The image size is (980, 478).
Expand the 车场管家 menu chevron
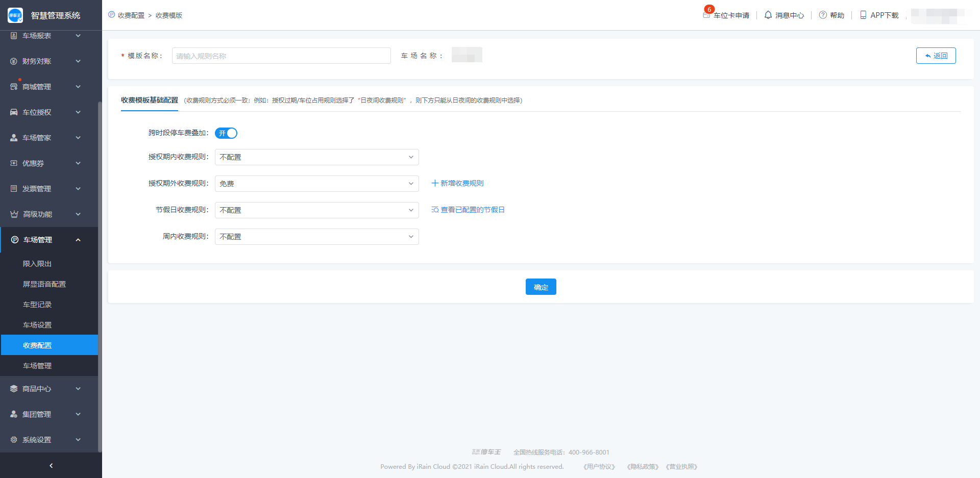pyautogui.click(x=78, y=138)
